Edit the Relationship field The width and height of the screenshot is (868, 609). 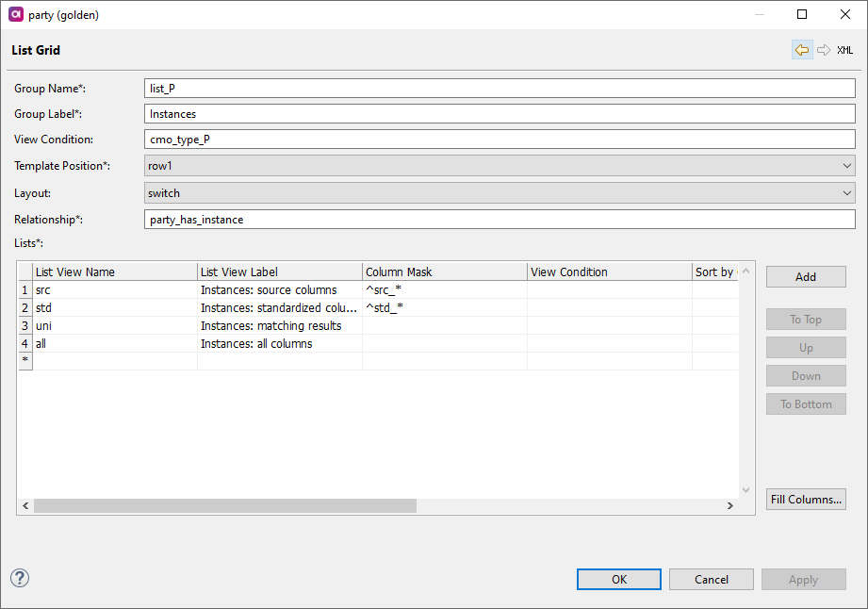500,220
